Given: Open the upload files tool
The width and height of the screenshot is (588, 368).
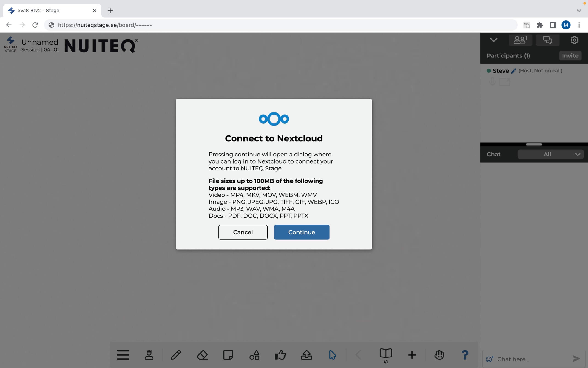Looking at the screenshot, I should click(x=306, y=355).
